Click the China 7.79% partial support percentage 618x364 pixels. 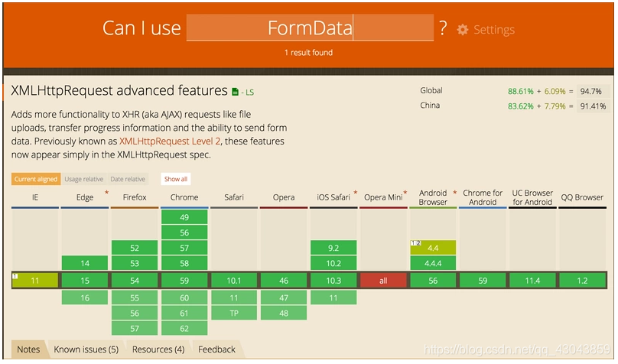coord(555,106)
